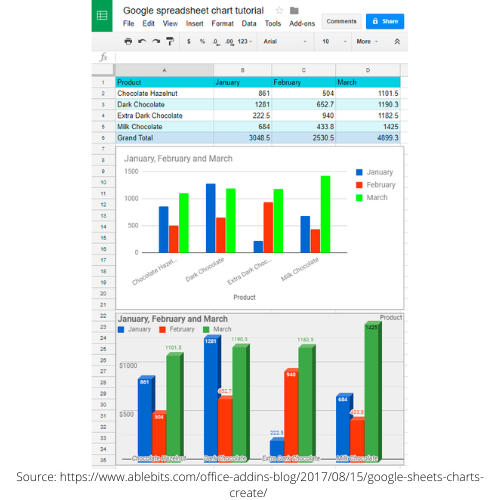Select the Chocolate Hazelnut cell
The height and width of the screenshot is (500, 500).
tap(164, 93)
